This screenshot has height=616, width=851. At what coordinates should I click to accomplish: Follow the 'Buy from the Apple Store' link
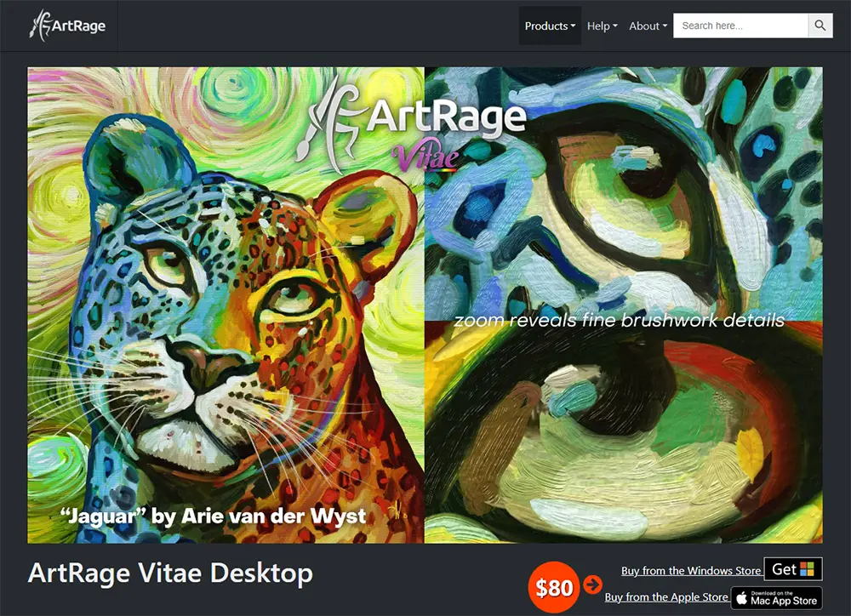(x=666, y=597)
